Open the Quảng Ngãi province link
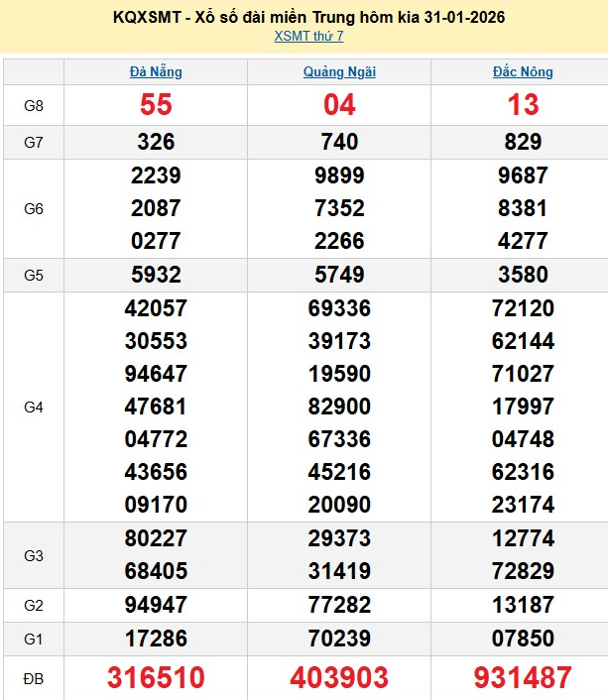 (x=339, y=71)
